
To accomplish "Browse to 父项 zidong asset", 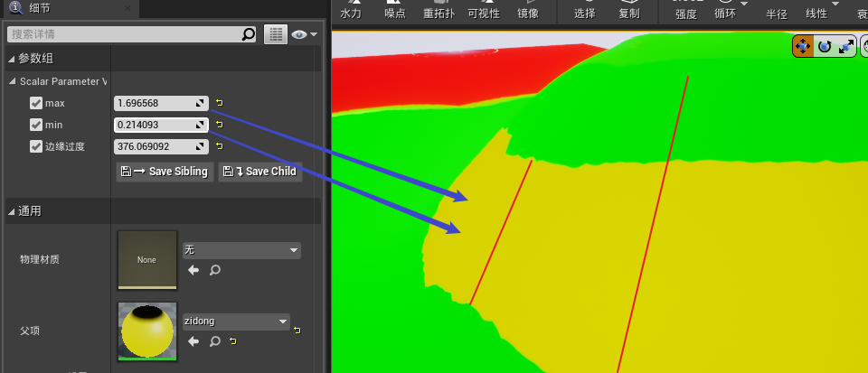I will 215,341.
